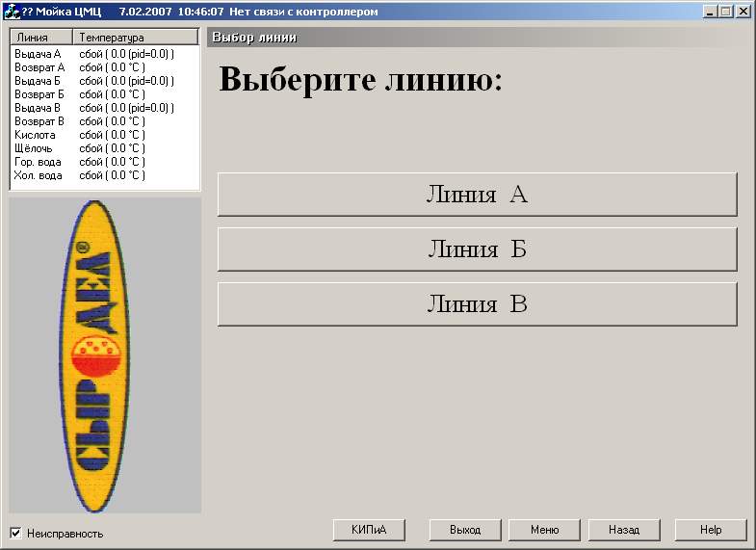
Task: Minimize the Мойка ЦМЦ window
Action: point(709,12)
